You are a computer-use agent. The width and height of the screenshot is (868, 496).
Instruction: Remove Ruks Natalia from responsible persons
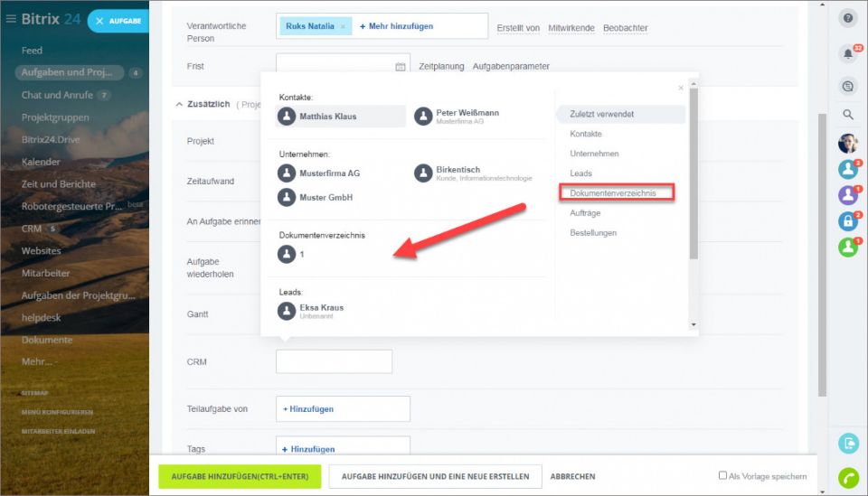point(343,27)
